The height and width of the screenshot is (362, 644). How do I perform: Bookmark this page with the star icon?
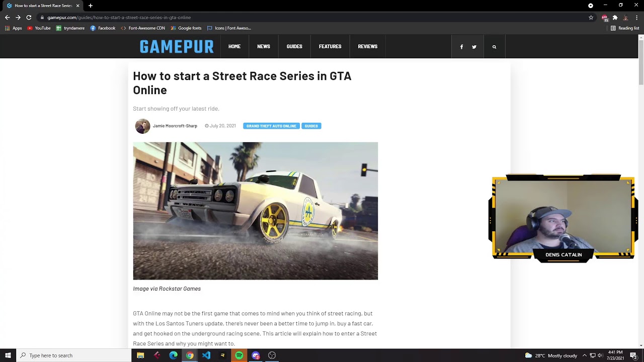click(591, 17)
